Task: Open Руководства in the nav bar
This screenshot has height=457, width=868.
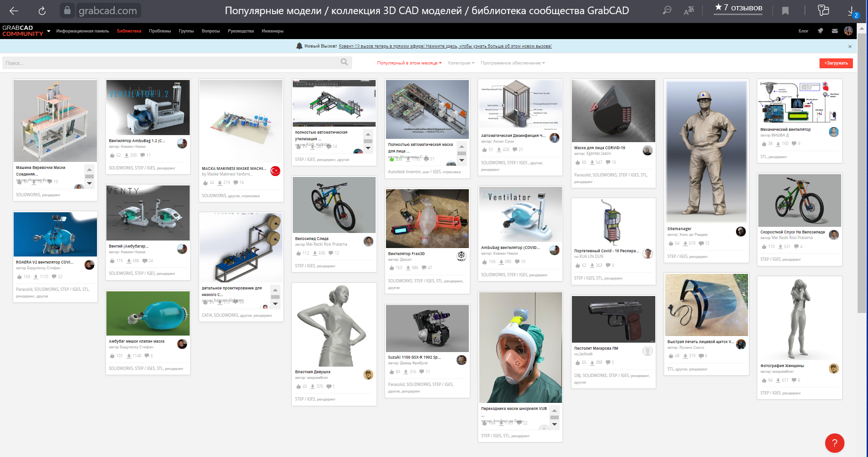Action: pyautogui.click(x=241, y=31)
